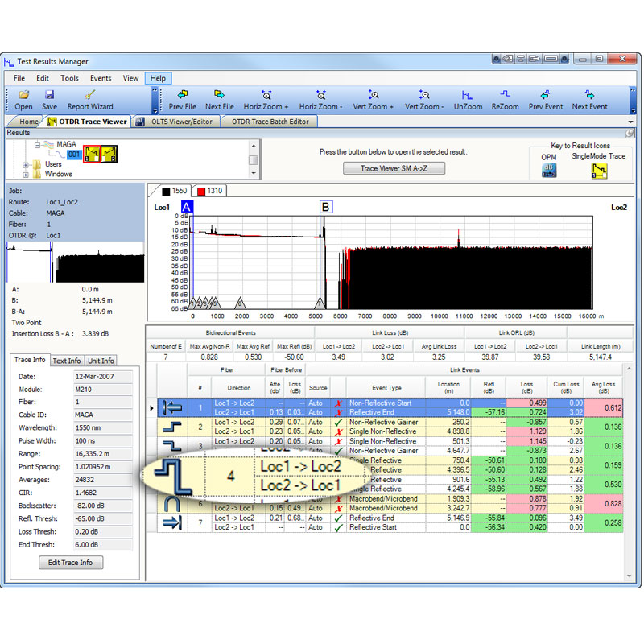Collapse the MAGA tree node

(37, 144)
